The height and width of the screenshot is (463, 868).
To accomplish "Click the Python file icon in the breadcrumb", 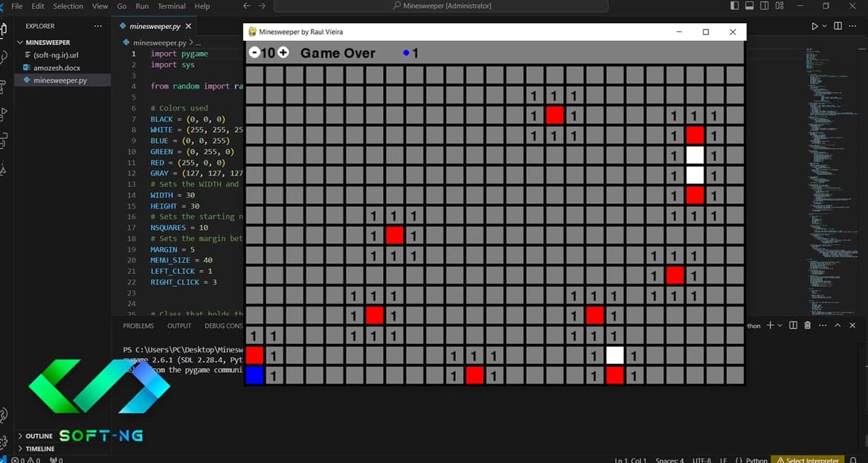I will click(x=126, y=42).
